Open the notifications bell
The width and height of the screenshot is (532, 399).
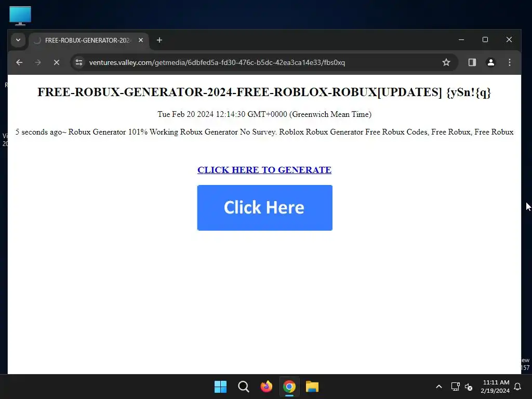click(518, 387)
